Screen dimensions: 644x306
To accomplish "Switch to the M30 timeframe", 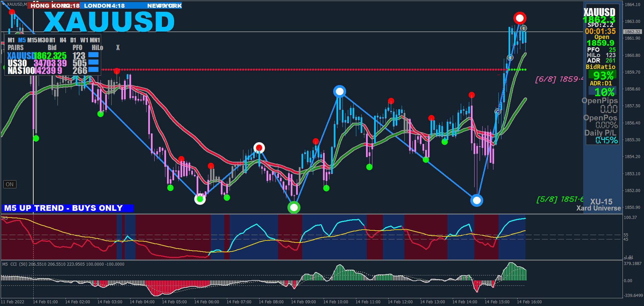I will tap(43, 40).
